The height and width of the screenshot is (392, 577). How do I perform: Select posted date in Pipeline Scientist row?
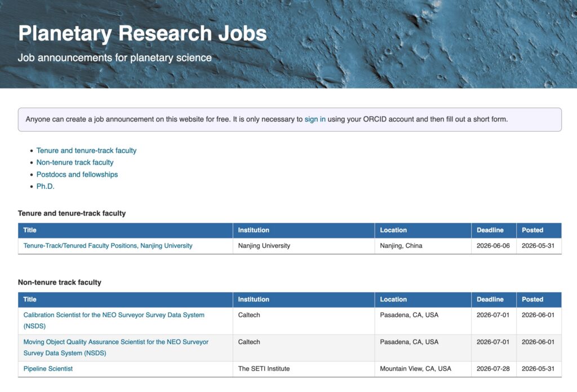(539, 369)
